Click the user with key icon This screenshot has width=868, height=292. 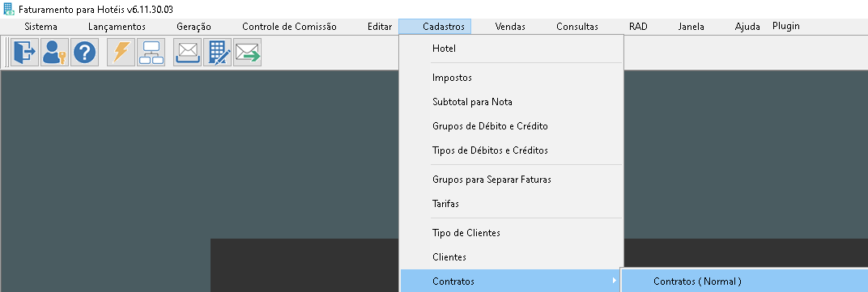pyautogui.click(x=54, y=52)
